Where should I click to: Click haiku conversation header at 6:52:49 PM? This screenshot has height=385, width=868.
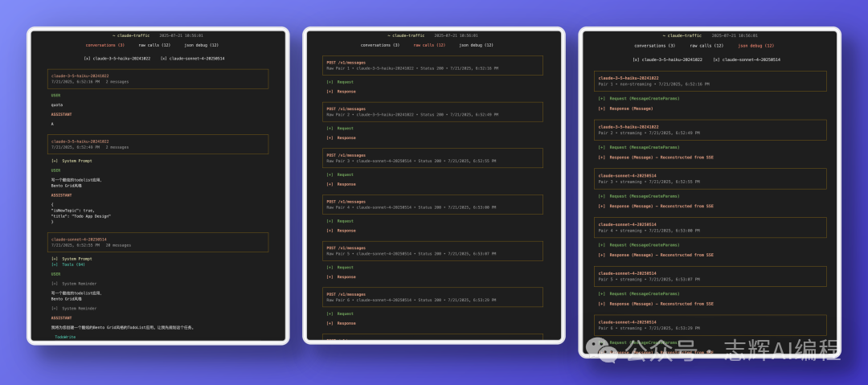158,144
